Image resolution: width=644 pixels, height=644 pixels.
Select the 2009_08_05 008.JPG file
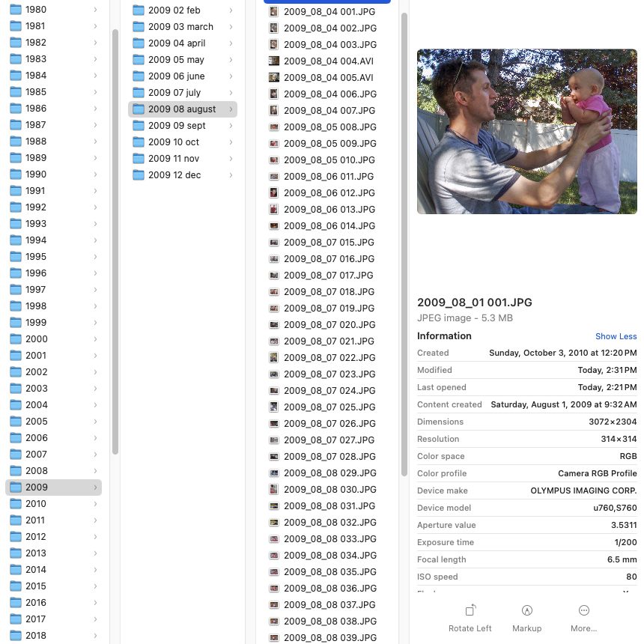(329, 127)
